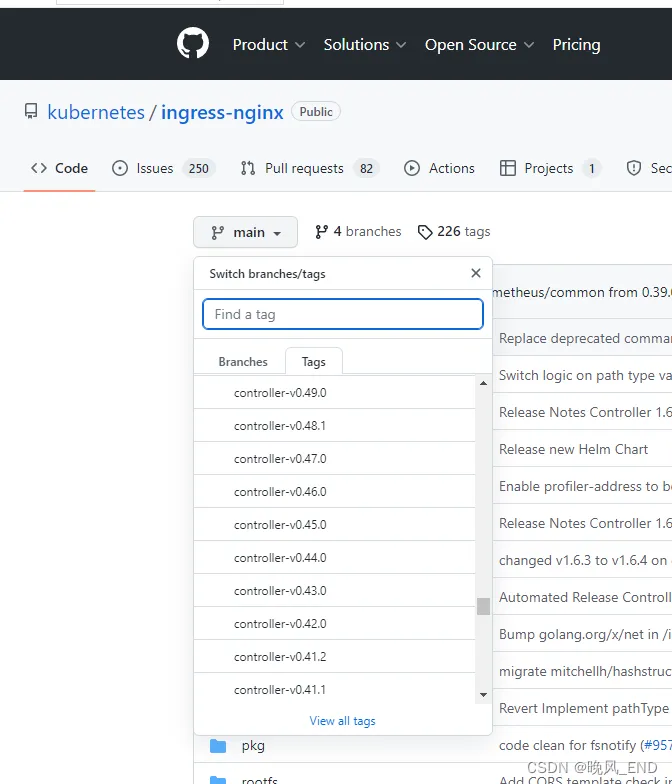Open commit 'Replace deprecated command'

[x=585, y=338]
